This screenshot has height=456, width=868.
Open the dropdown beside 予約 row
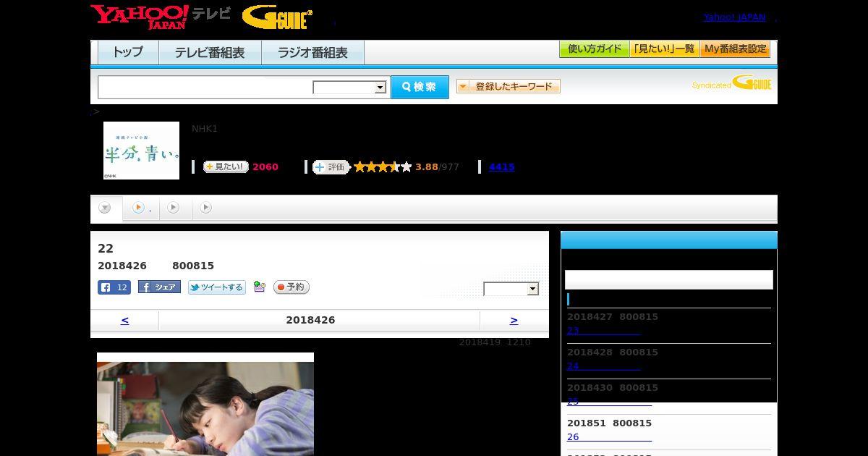(511, 289)
